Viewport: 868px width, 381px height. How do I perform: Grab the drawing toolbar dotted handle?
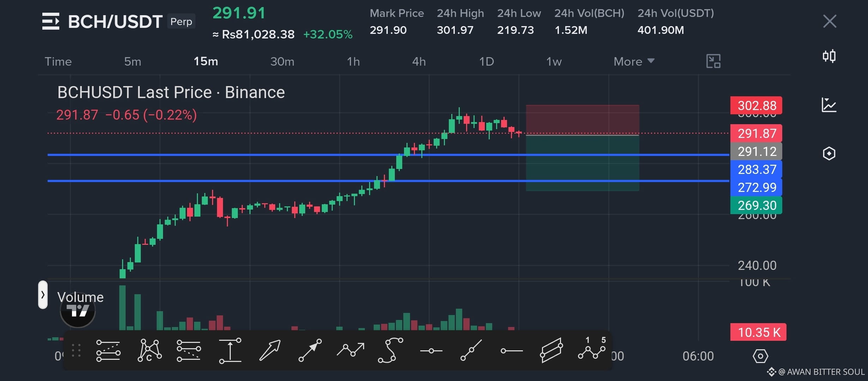tap(76, 350)
